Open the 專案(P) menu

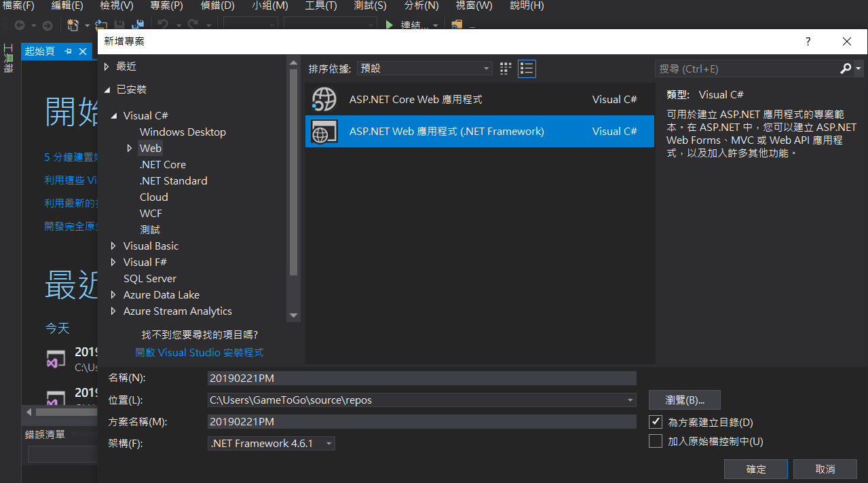(x=166, y=5)
